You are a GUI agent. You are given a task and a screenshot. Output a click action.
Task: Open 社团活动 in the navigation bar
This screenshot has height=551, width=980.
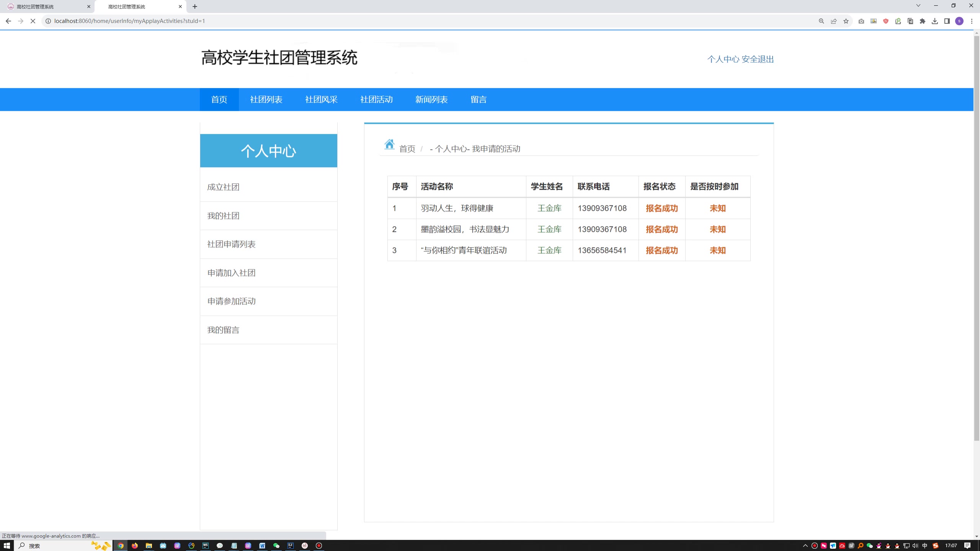tap(377, 99)
